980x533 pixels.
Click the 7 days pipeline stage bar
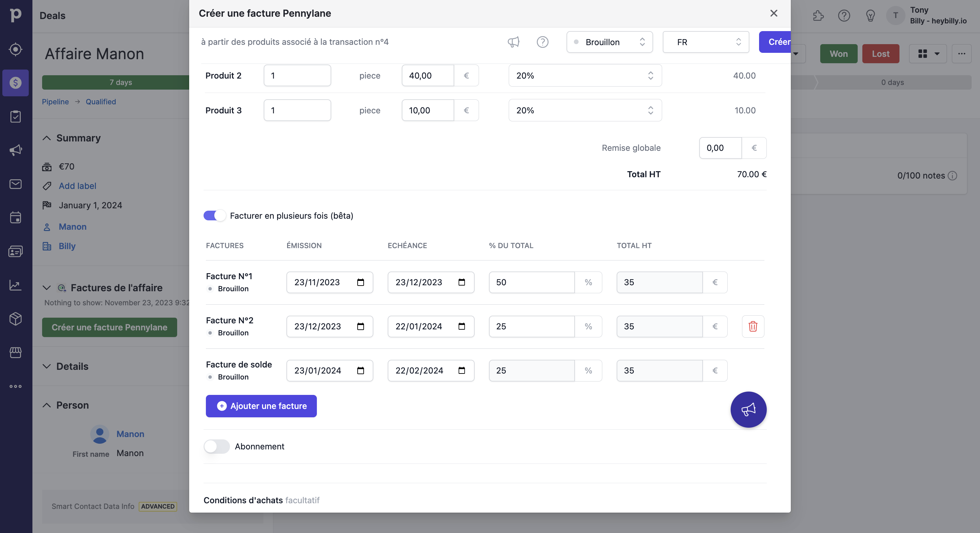tap(116, 82)
